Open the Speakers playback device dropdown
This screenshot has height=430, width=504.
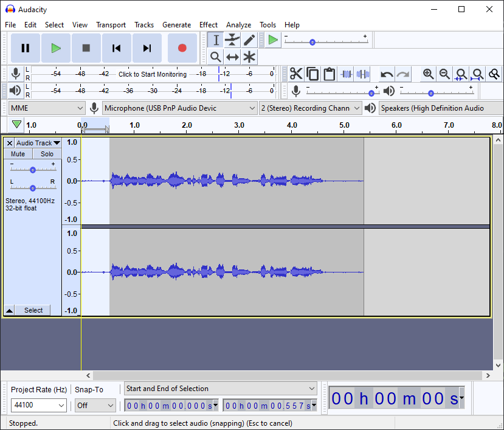(441, 108)
